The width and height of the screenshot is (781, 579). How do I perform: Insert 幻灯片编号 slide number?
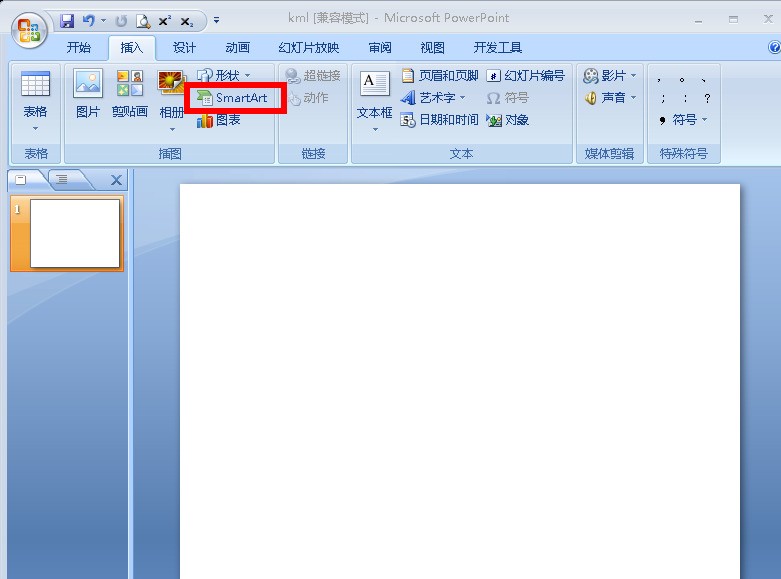(525, 75)
